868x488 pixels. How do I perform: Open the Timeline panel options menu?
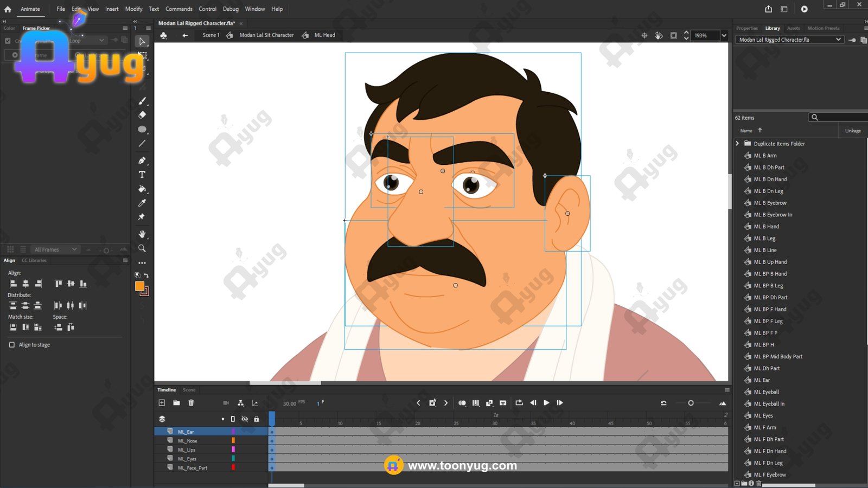[x=727, y=390]
